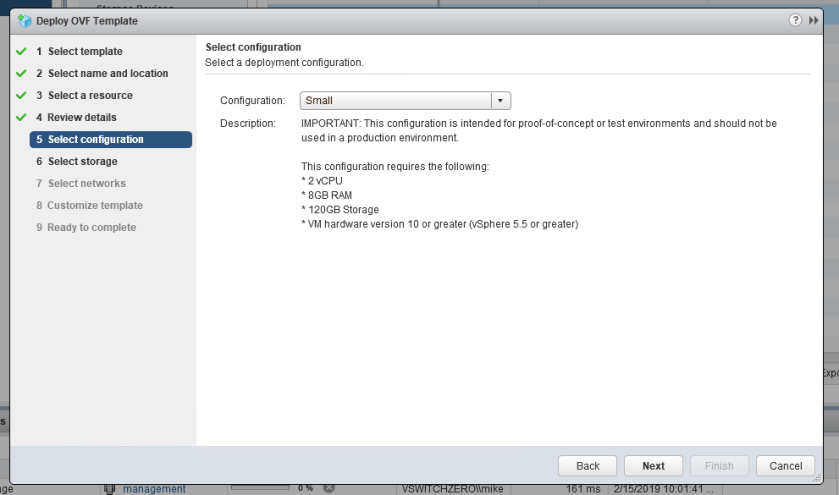Click the 0% progress bar in background
The width and height of the screenshot is (839, 495).
(x=260, y=488)
